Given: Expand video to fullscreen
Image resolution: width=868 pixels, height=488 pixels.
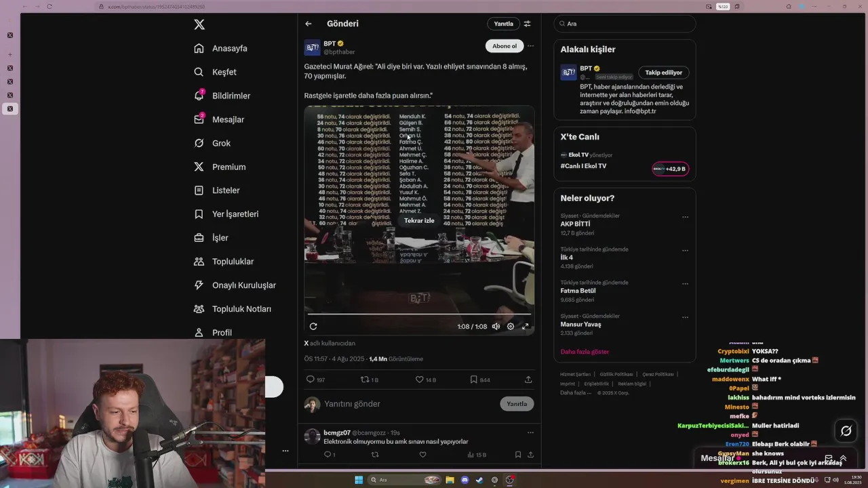Looking at the screenshot, I should [x=525, y=327].
